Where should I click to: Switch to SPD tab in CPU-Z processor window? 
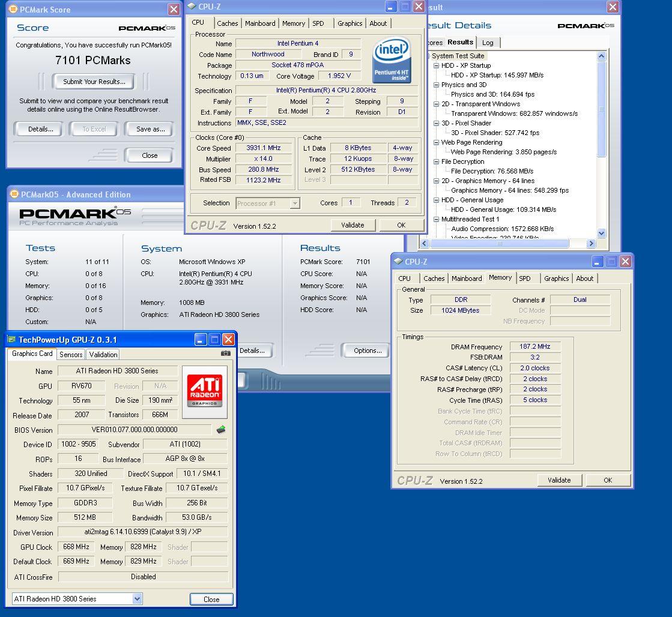(318, 23)
